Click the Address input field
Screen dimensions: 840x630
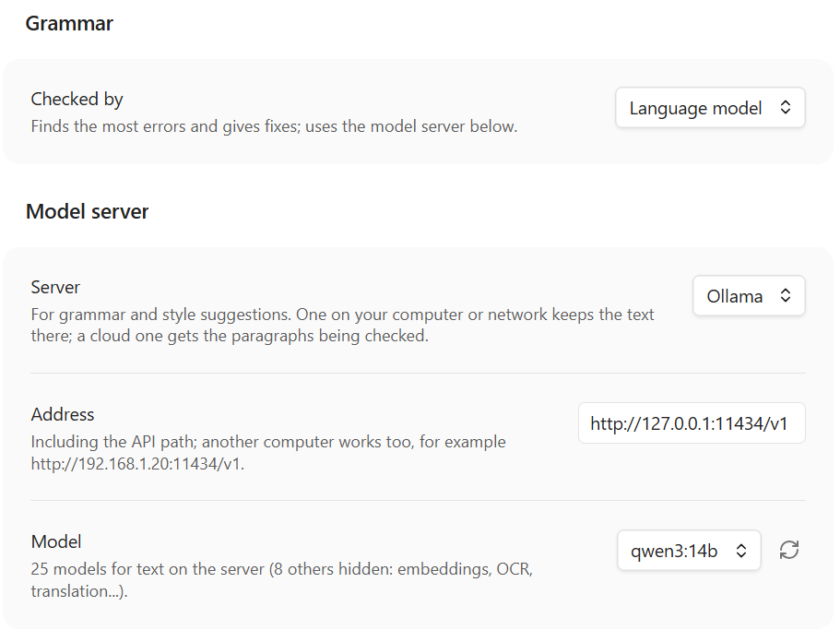point(692,423)
